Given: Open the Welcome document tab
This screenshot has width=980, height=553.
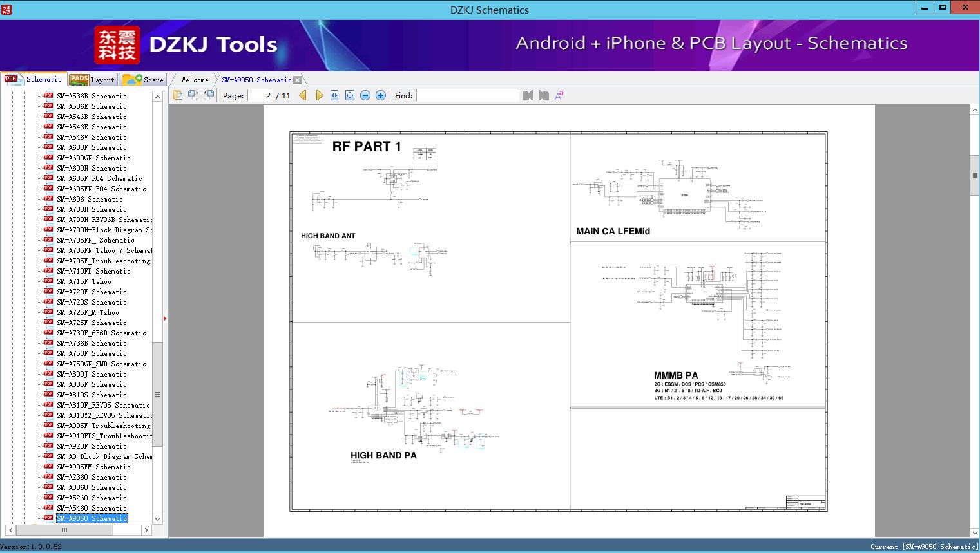Looking at the screenshot, I should [x=195, y=80].
